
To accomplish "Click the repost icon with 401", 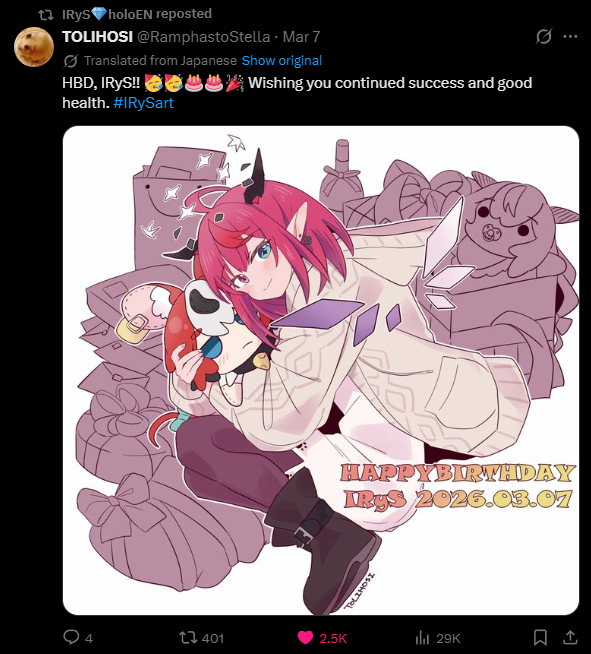I will click(x=186, y=637).
